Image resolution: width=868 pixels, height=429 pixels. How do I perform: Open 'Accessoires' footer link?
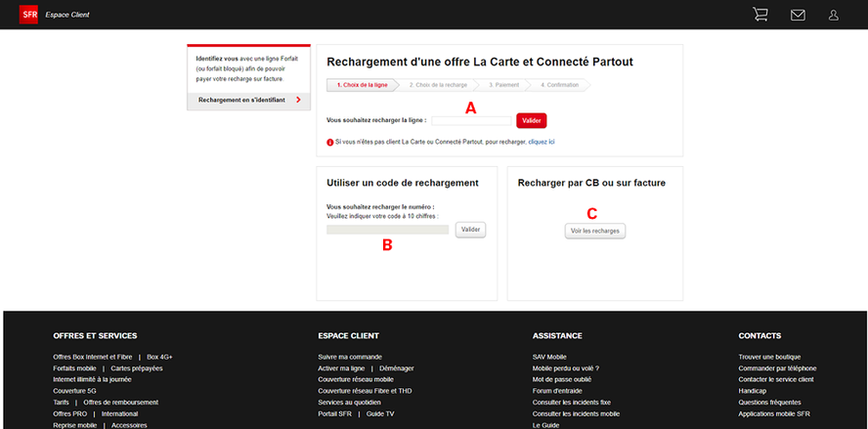click(x=129, y=425)
